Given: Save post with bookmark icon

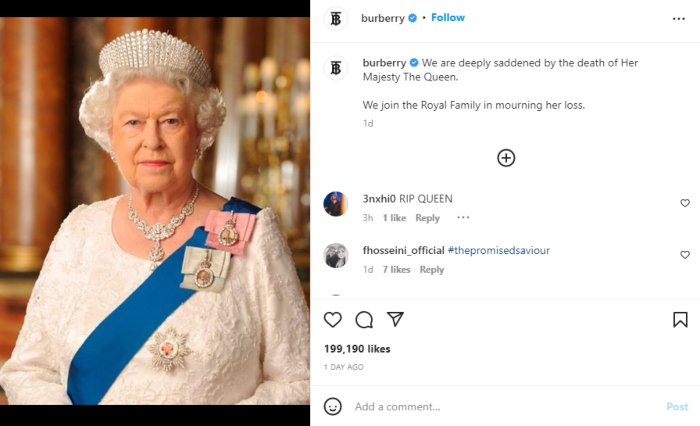Looking at the screenshot, I should pos(680,320).
